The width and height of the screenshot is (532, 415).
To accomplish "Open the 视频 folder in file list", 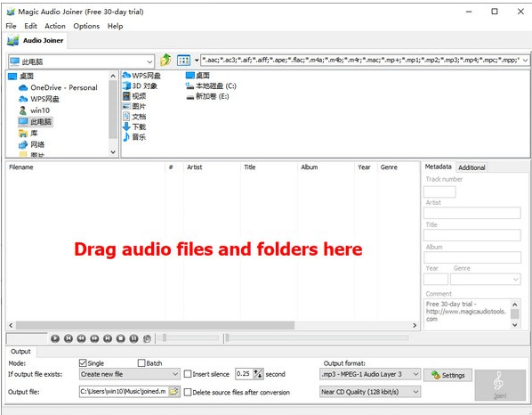I will click(134, 96).
